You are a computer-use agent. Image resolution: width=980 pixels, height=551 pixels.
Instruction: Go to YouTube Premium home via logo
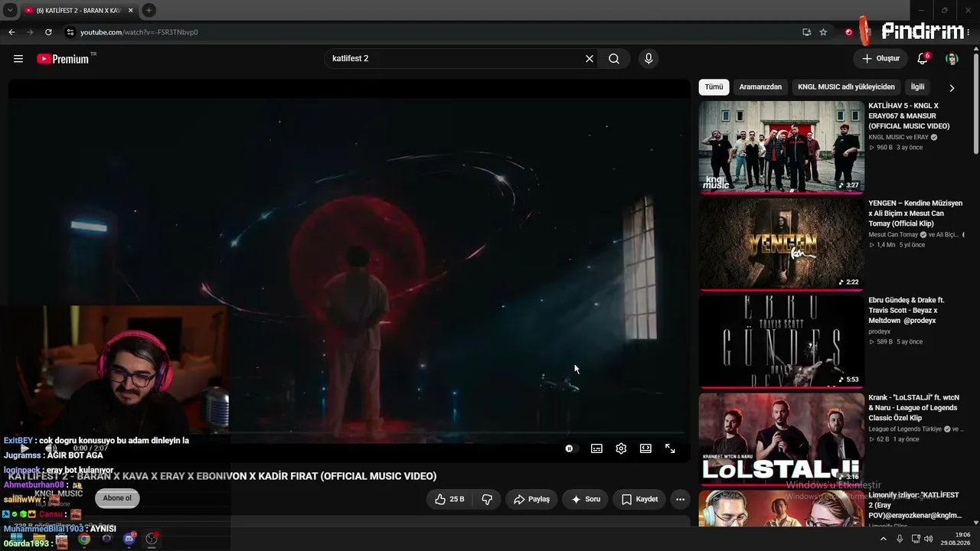pyautogui.click(x=64, y=59)
